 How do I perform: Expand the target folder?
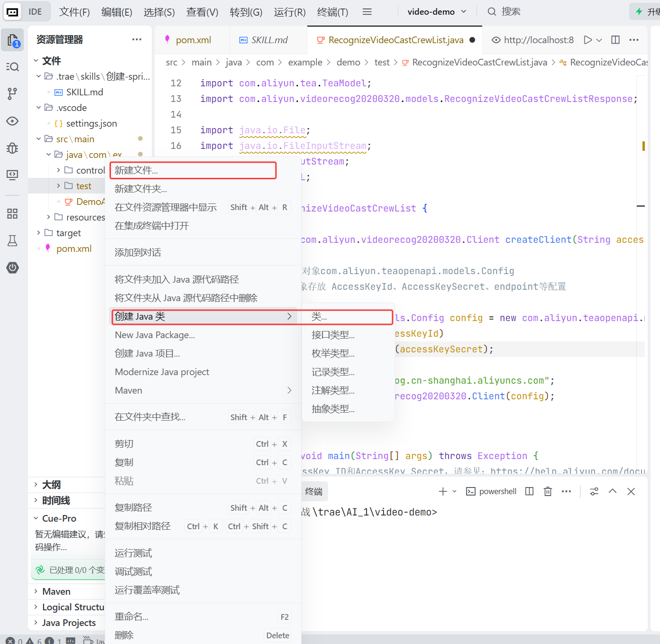coord(39,233)
